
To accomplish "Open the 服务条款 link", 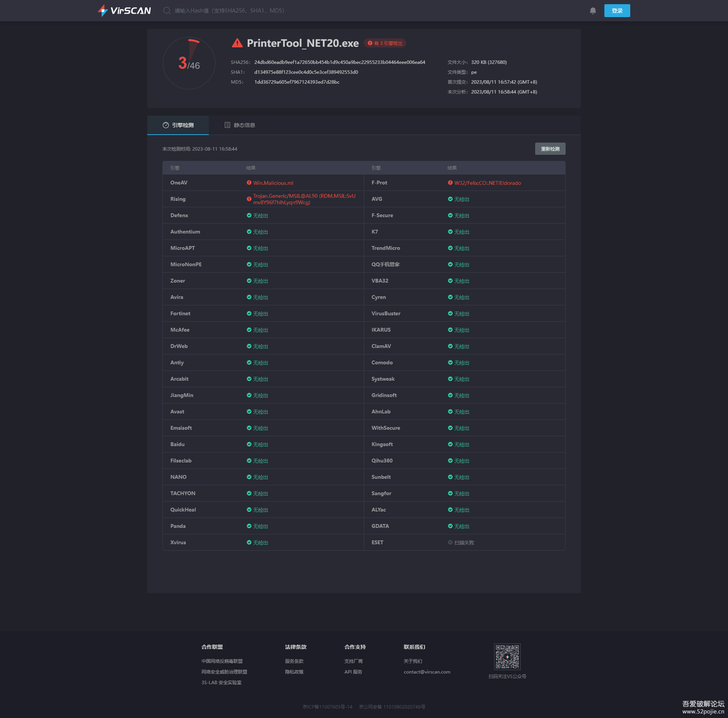I will click(x=294, y=661).
